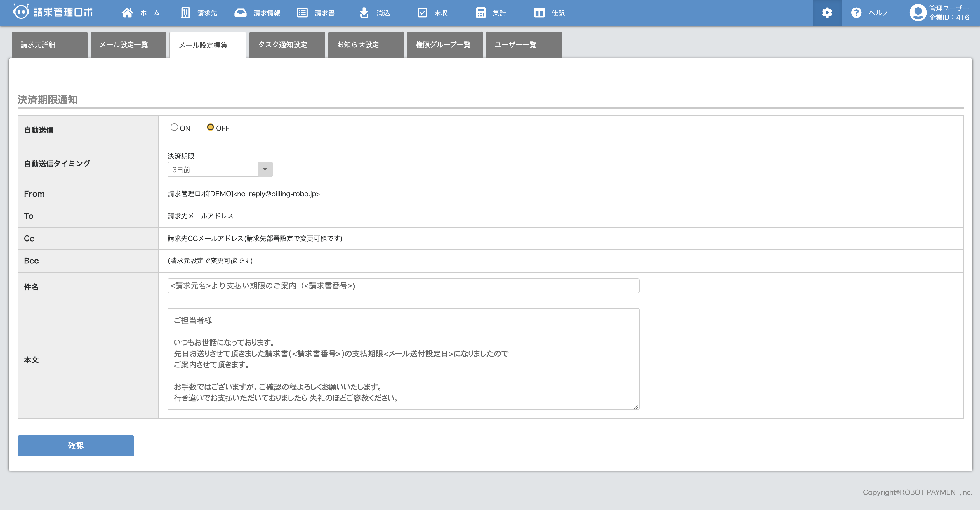Click the ヘルプ help icon
This screenshot has height=510, width=980.
[856, 12]
